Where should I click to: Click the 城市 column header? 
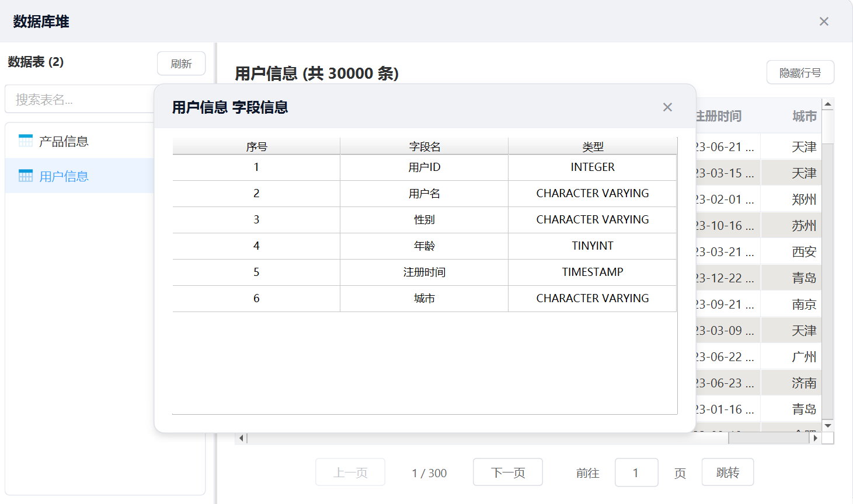(x=803, y=116)
